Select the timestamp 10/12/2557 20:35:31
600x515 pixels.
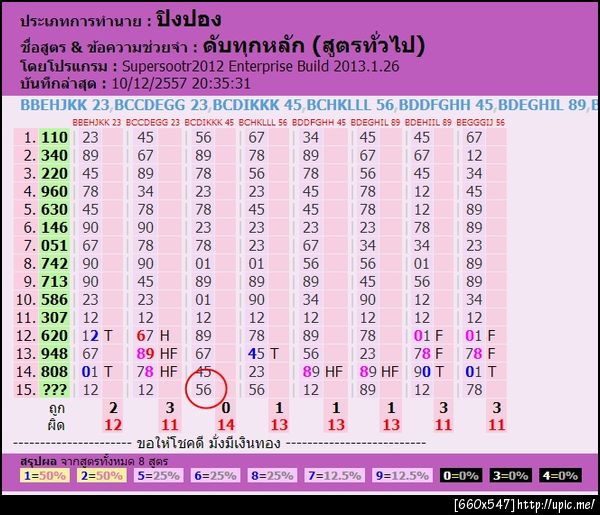tap(181, 83)
